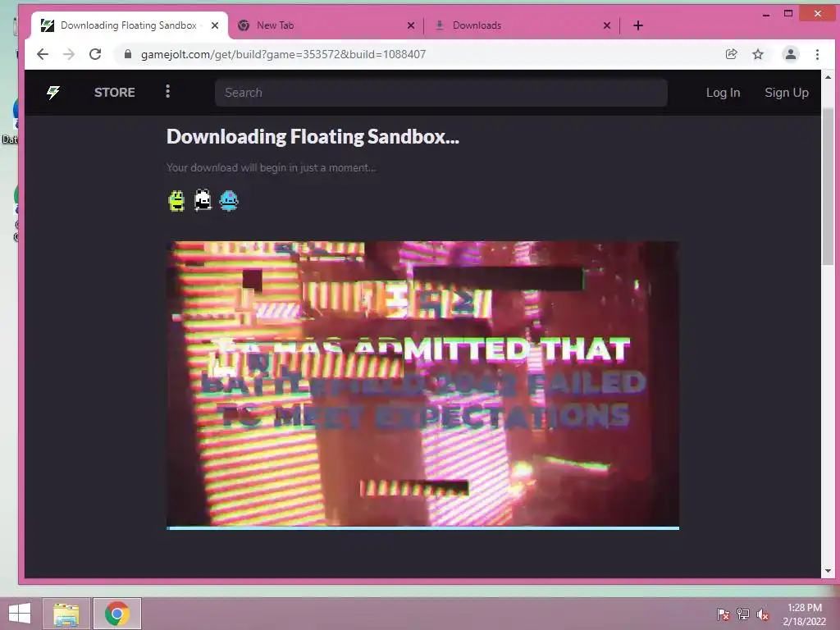Click the yellow-green pixel character icon
Image resolution: width=840 pixels, height=630 pixels.
pos(176,201)
